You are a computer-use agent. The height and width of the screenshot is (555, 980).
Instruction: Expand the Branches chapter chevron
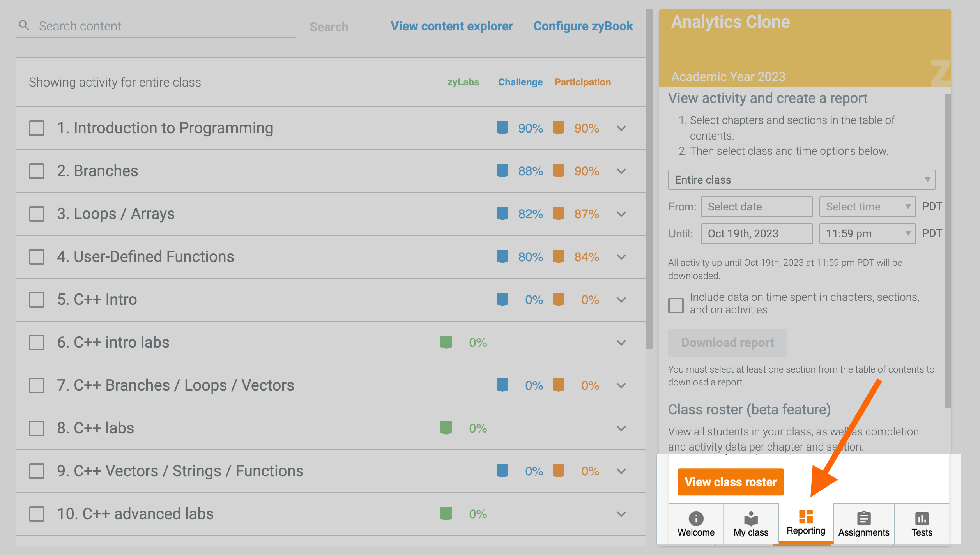pyautogui.click(x=622, y=171)
